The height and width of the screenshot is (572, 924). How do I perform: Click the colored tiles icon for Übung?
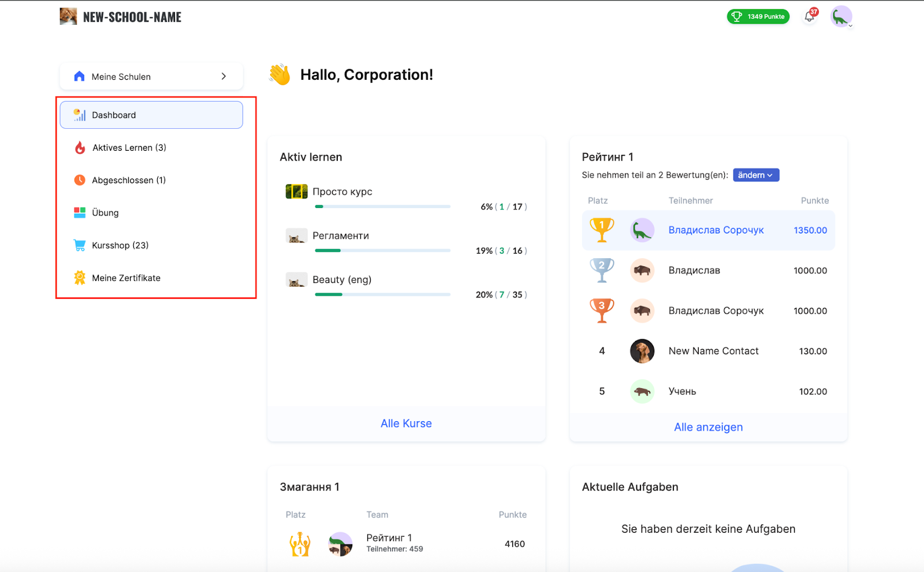[x=80, y=213]
